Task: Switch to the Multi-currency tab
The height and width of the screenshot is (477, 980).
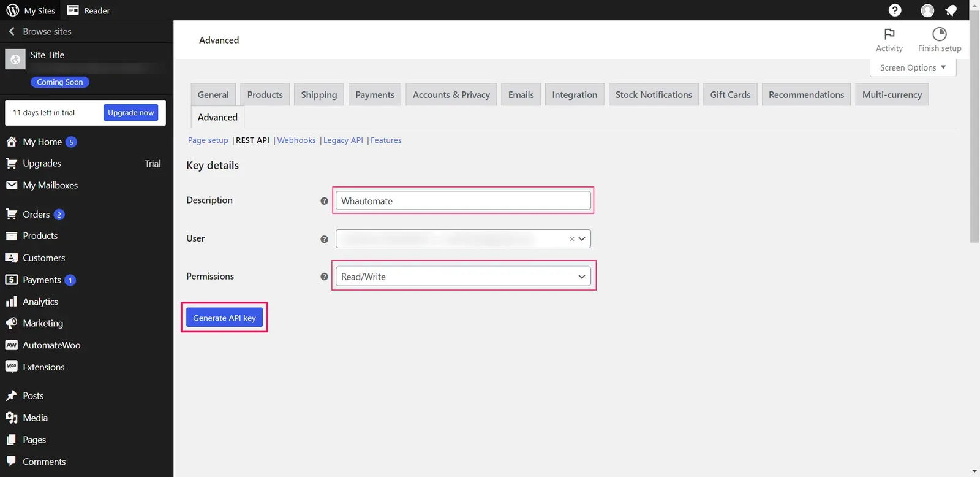Action: 892,94
